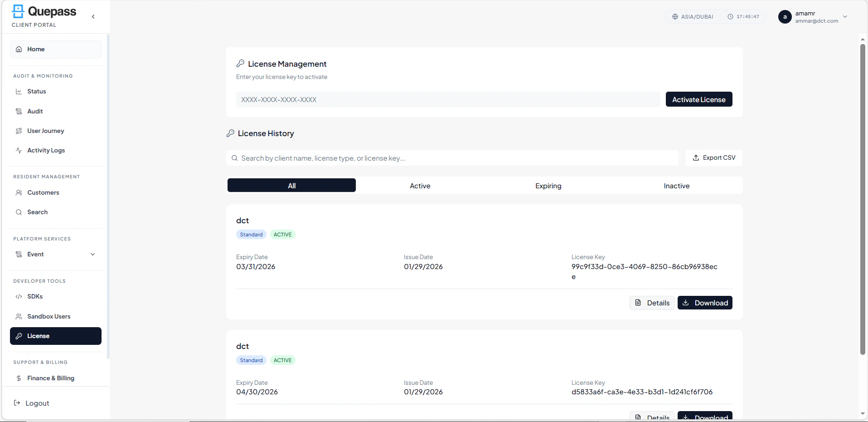Click the magnifier icon in license search
The width and height of the screenshot is (868, 422).
pos(234,158)
